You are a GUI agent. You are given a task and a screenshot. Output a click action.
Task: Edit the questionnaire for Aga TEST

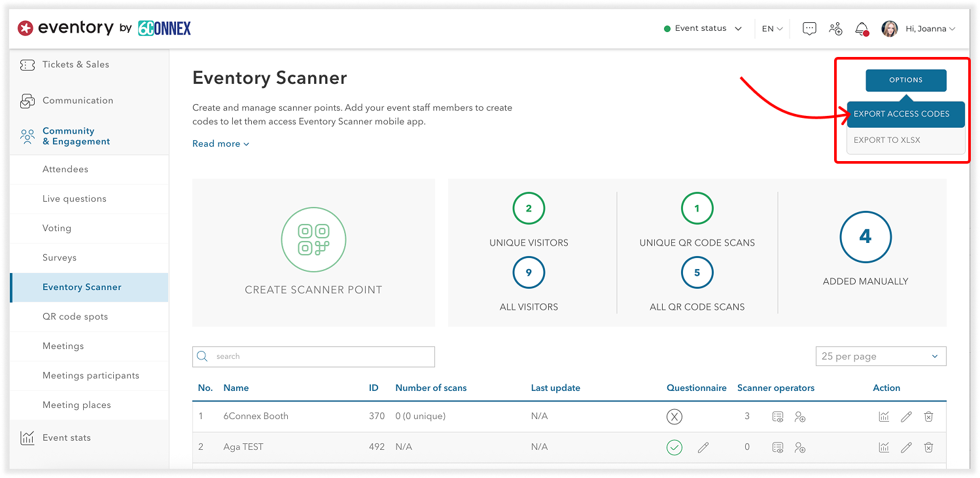703,447
